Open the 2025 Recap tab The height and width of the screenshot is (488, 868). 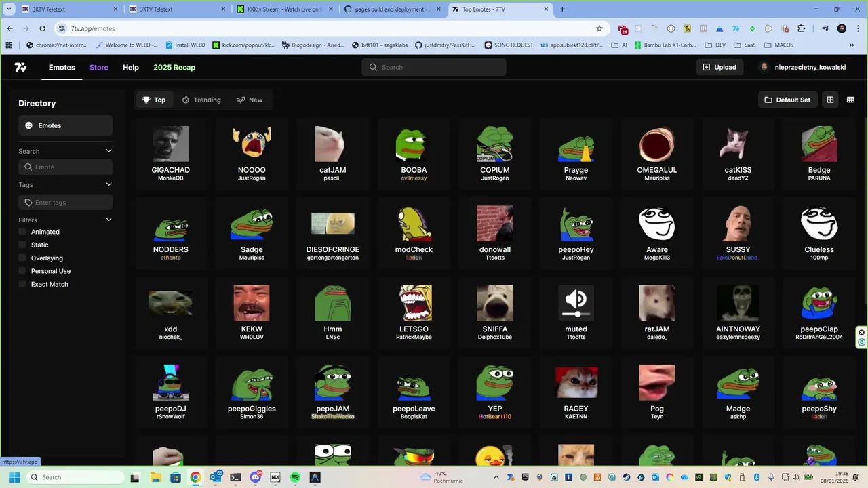click(x=174, y=67)
